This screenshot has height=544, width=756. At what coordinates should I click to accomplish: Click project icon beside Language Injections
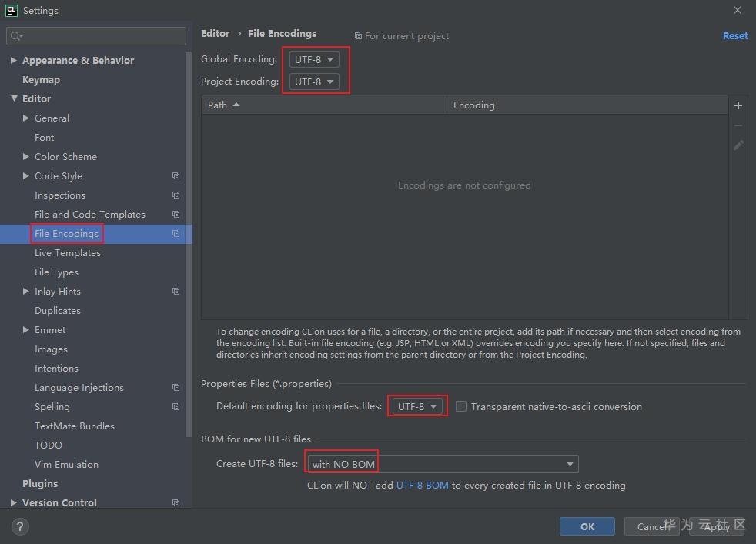tap(176, 387)
